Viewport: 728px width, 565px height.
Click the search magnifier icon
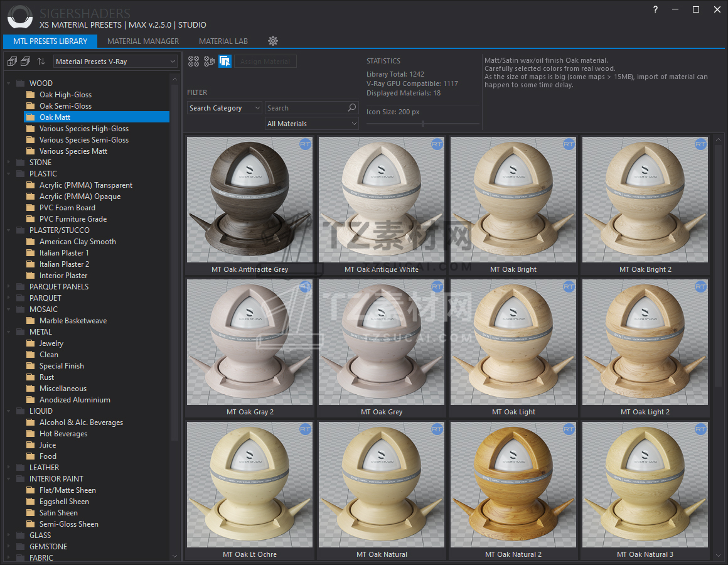[352, 108]
